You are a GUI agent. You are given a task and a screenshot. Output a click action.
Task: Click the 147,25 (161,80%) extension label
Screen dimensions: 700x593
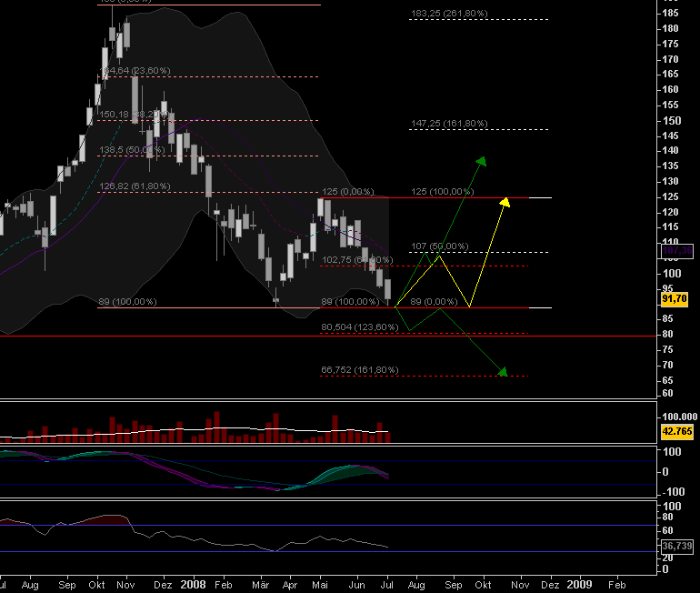coord(449,124)
